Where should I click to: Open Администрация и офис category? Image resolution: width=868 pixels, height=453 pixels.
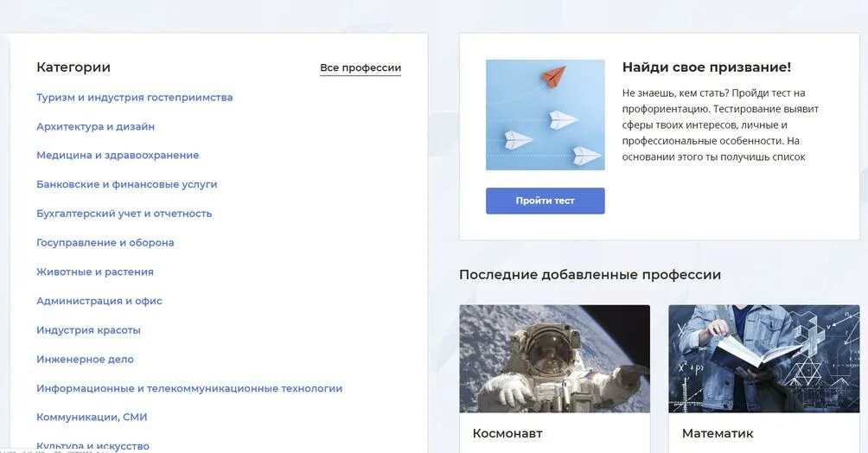(x=99, y=301)
